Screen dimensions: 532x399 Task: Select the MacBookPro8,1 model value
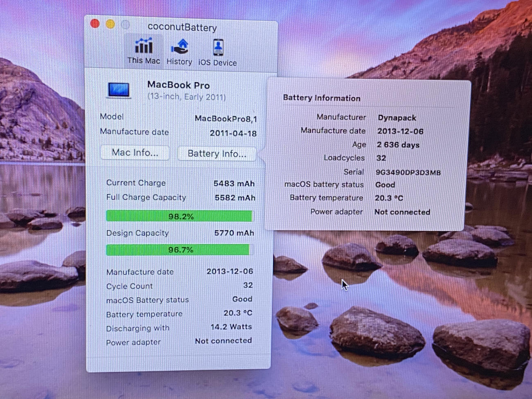[x=226, y=119]
